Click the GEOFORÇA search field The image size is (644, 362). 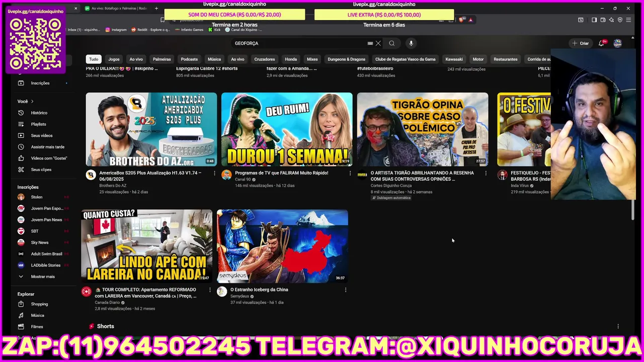click(299, 43)
